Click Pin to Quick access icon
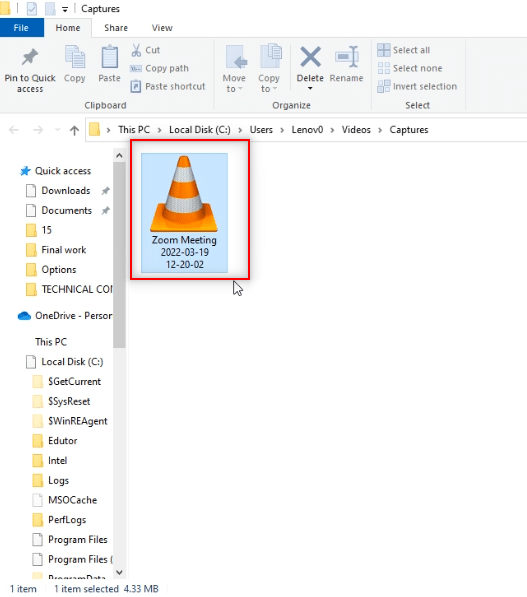Viewport: 527px width, 597px height. [30, 57]
